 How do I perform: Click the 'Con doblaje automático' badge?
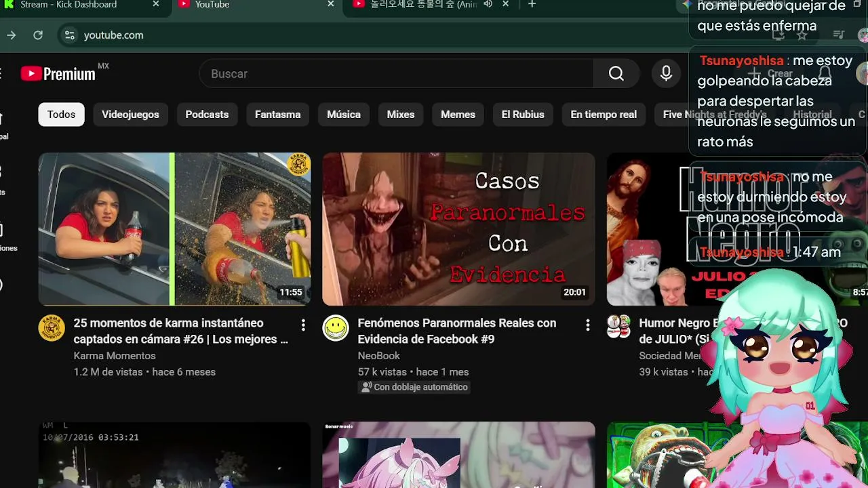414,387
